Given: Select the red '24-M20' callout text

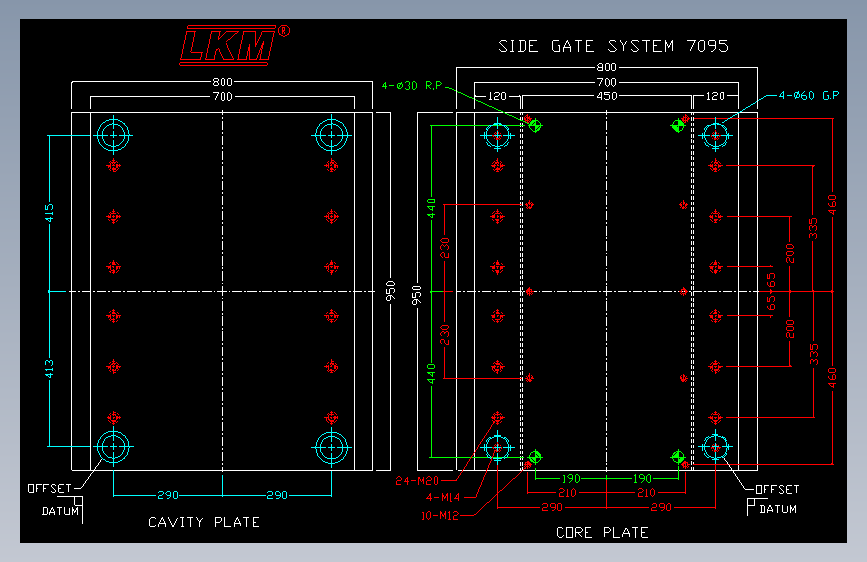Looking at the screenshot, I should [417, 481].
